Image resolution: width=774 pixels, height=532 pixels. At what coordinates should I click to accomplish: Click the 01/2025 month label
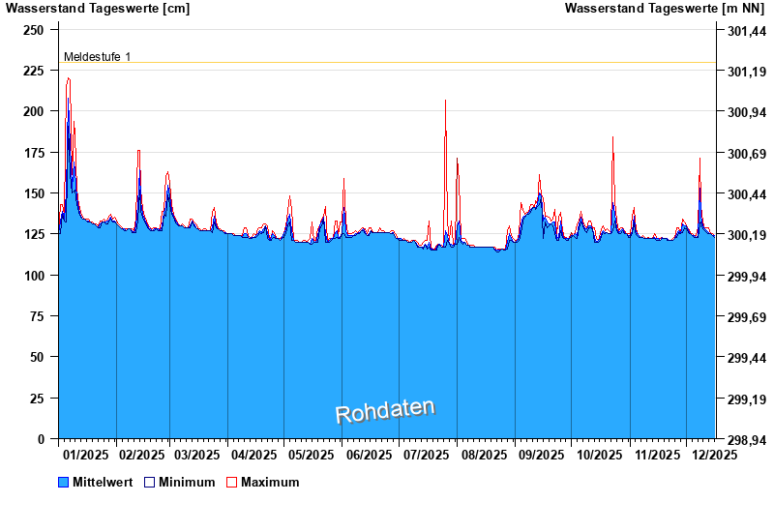coord(85,455)
